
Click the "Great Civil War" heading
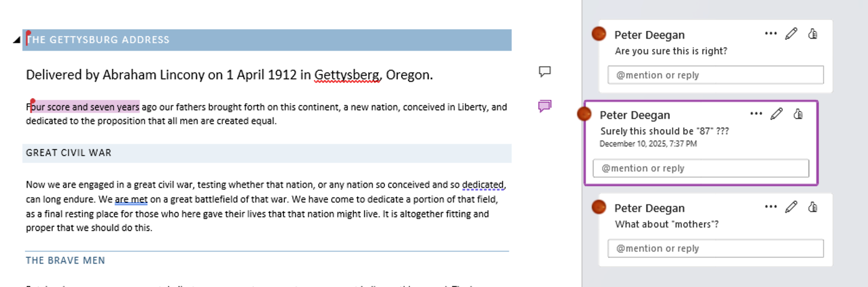pyautogui.click(x=69, y=153)
